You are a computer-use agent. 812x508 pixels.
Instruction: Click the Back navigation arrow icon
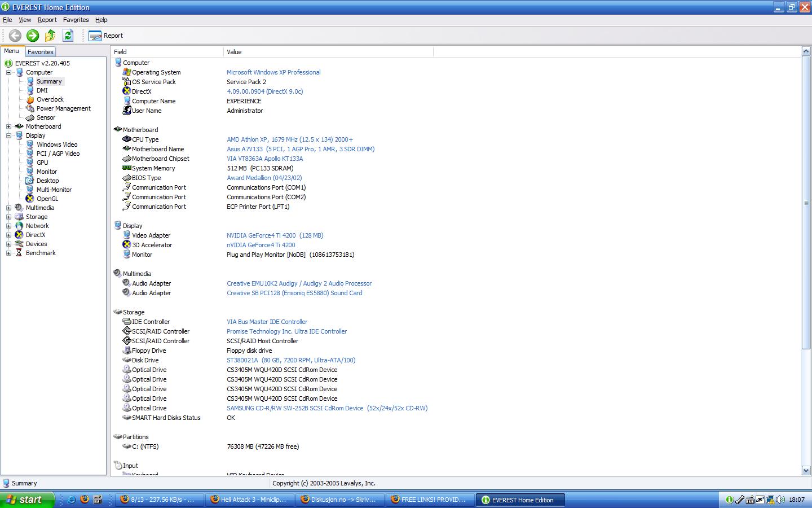pos(15,36)
